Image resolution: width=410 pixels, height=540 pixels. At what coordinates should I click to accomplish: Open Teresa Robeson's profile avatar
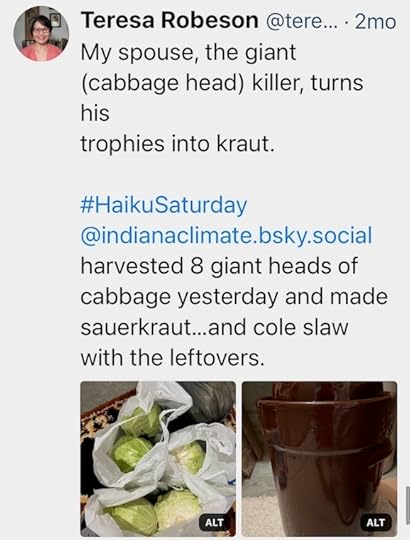[x=41, y=34]
